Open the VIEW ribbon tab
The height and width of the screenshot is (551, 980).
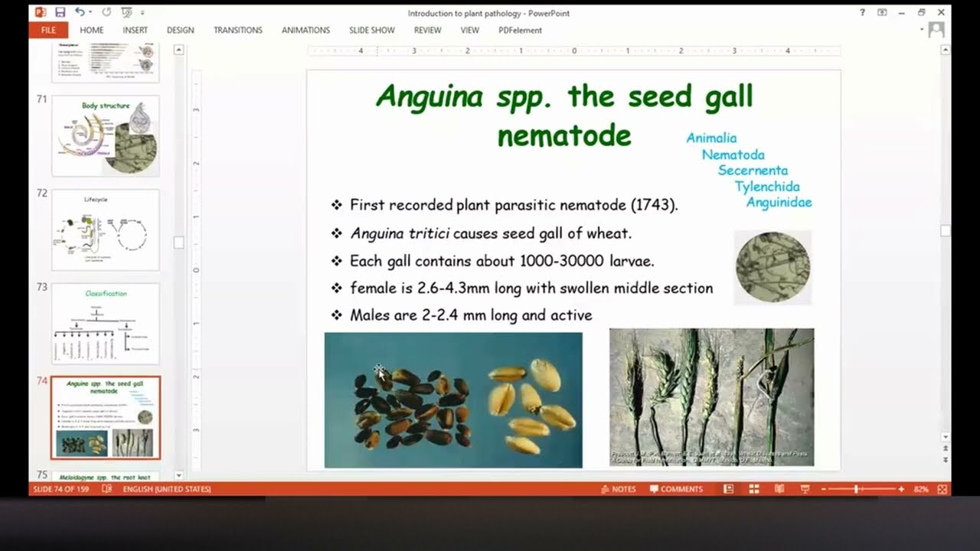click(x=470, y=30)
